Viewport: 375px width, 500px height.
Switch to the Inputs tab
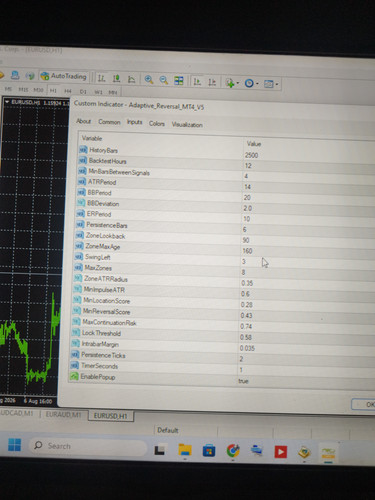(x=134, y=122)
